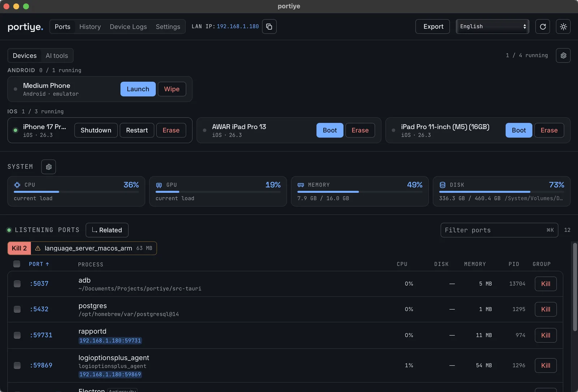Viewport: 578px width, 392px height.
Task: Select the adb port 5037 checkbox
Action: tap(17, 284)
